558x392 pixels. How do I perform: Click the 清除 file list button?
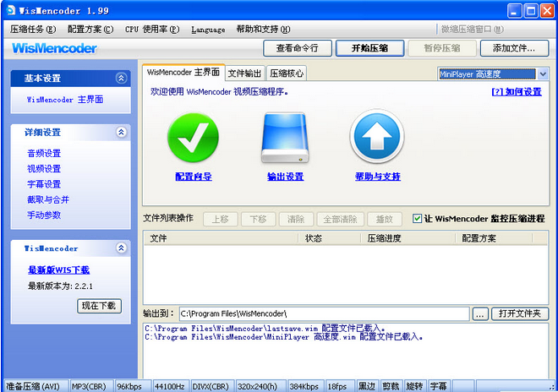coord(296,219)
